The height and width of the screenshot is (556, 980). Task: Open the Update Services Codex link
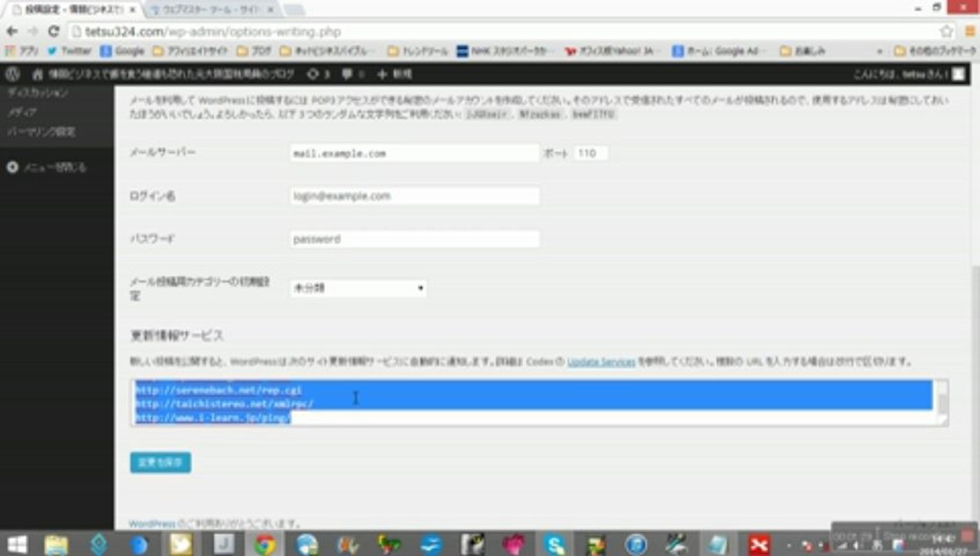point(601,361)
